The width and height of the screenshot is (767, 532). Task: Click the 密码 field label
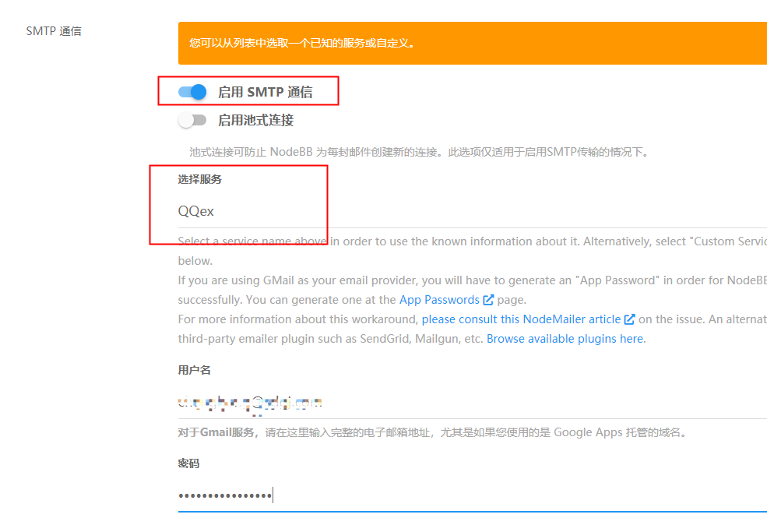(188, 463)
